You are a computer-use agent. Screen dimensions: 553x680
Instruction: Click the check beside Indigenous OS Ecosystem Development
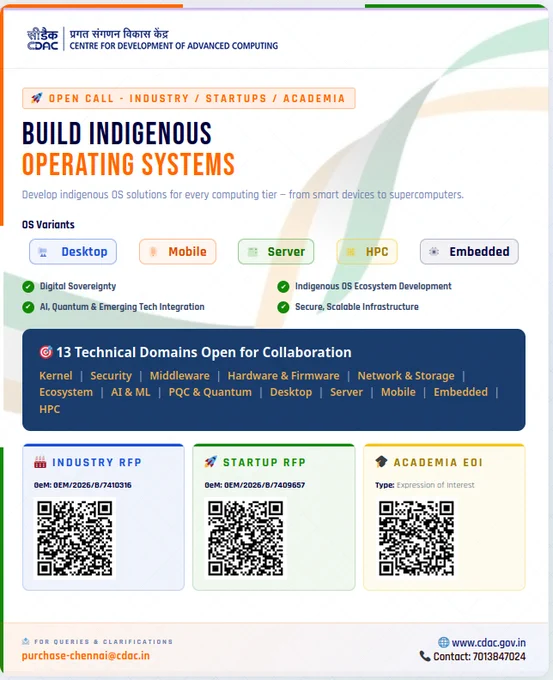(283, 287)
